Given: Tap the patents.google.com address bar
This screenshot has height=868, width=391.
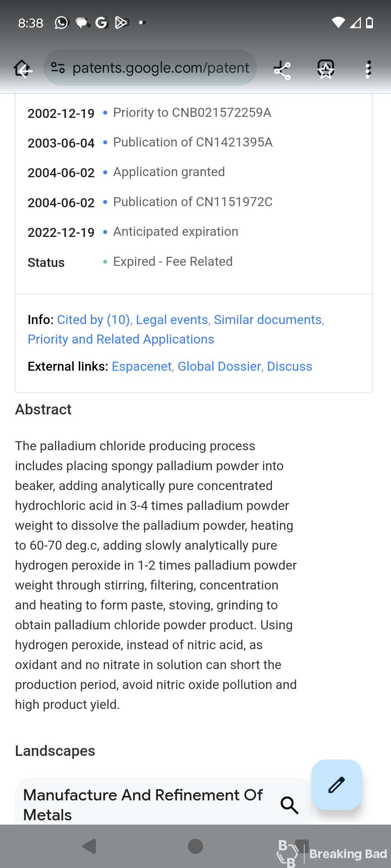Looking at the screenshot, I should pos(150,68).
